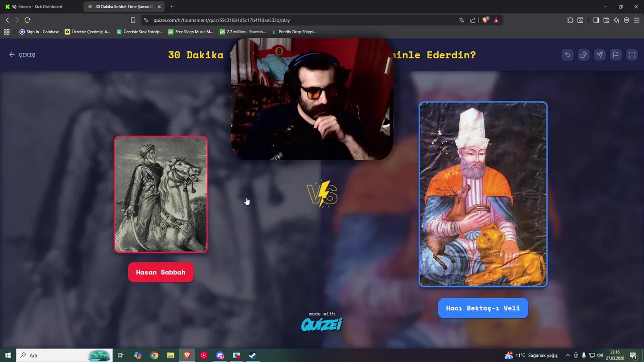Bookmark this page icon in address bar
Image resolution: width=644 pixels, height=362 pixels.
[x=133, y=20]
